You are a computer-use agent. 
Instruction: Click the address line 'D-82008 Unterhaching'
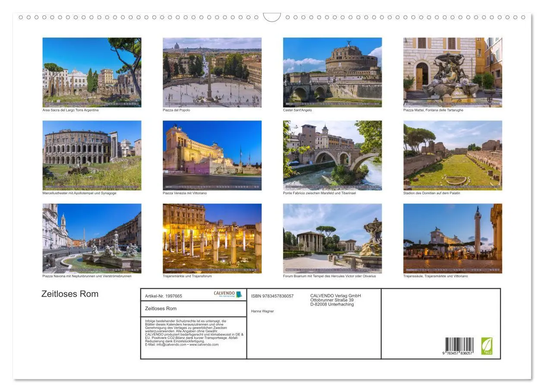coord(332,304)
